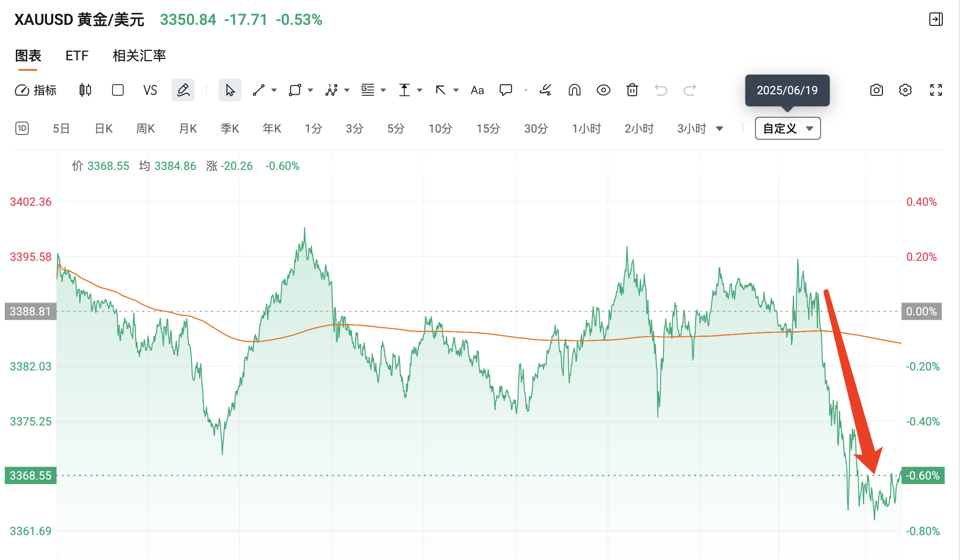Select the 年K timeframe

click(272, 128)
